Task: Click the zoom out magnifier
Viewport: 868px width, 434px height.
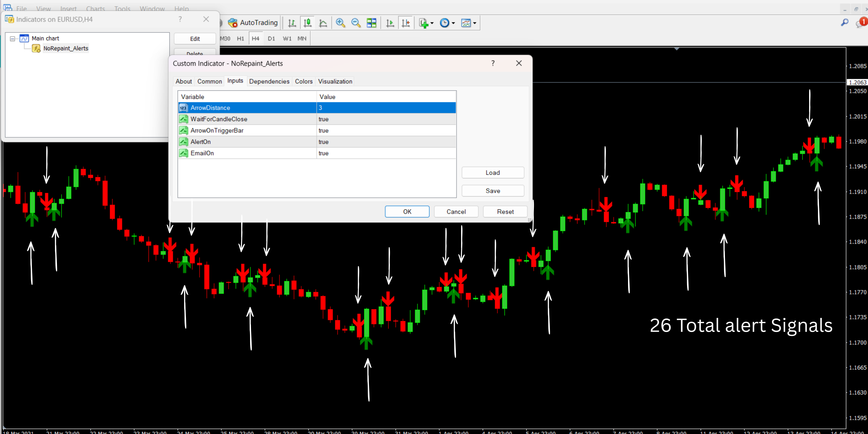Action: coord(356,23)
